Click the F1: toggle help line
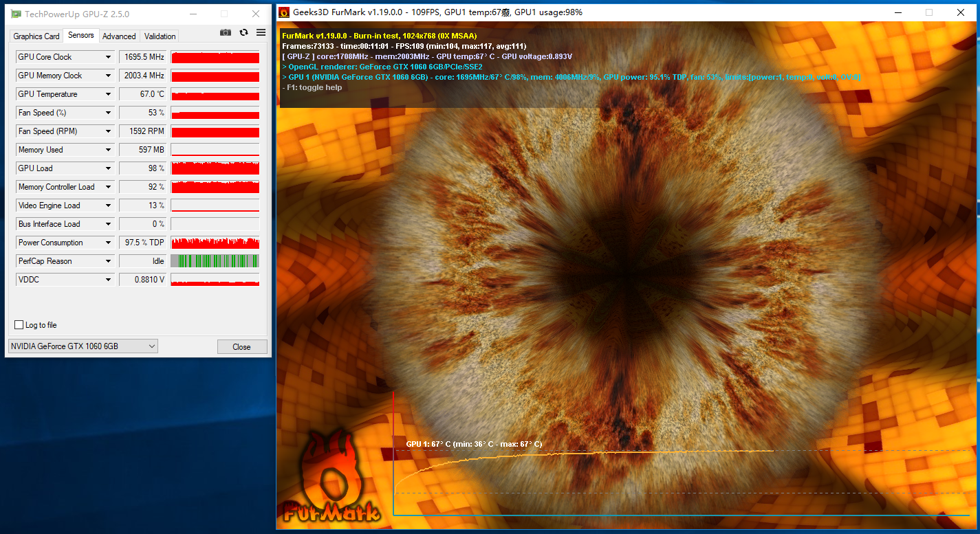 point(312,87)
